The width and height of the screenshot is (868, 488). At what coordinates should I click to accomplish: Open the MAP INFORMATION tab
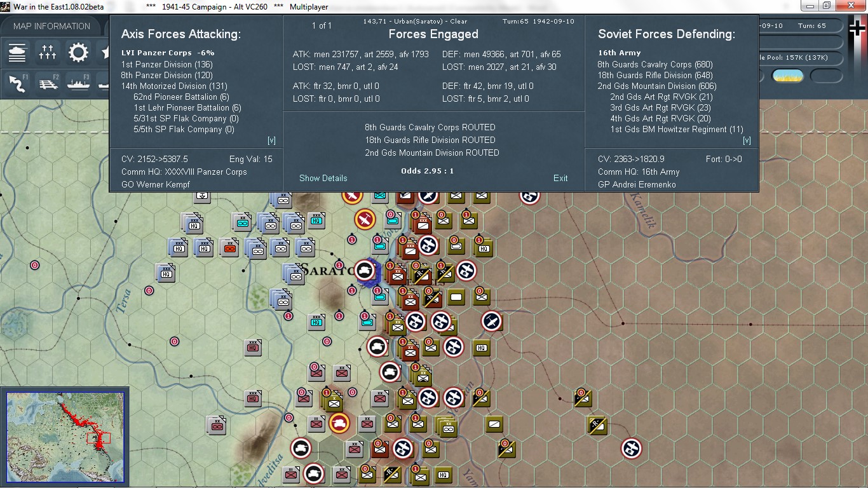(51, 26)
